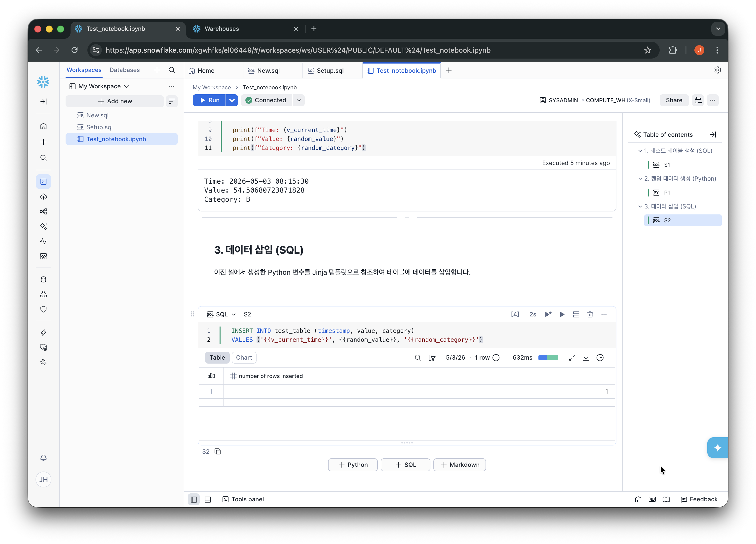Switch result view to Table
Screen dimensions: 756x544
click(217, 357)
